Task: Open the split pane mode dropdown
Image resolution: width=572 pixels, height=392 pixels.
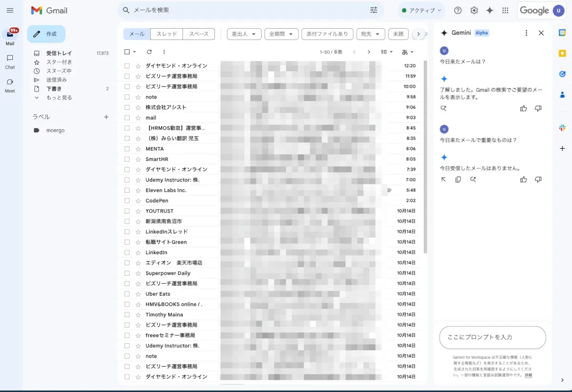Action: (x=387, y=52)
